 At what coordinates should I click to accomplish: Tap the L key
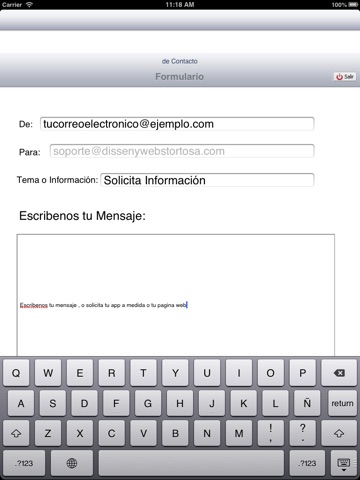[x=275, y=403]
